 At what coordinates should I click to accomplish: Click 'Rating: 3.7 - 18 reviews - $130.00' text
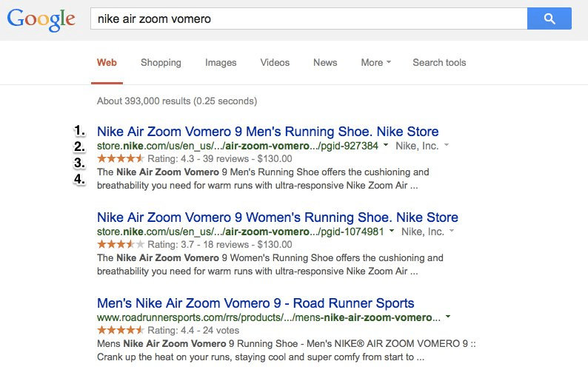[220, 245]
